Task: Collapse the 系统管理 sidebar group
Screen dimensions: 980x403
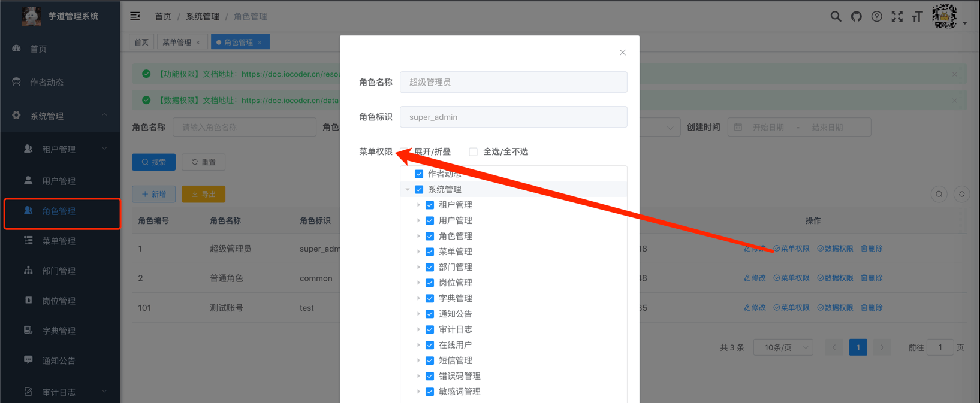Action: (60, 116)
